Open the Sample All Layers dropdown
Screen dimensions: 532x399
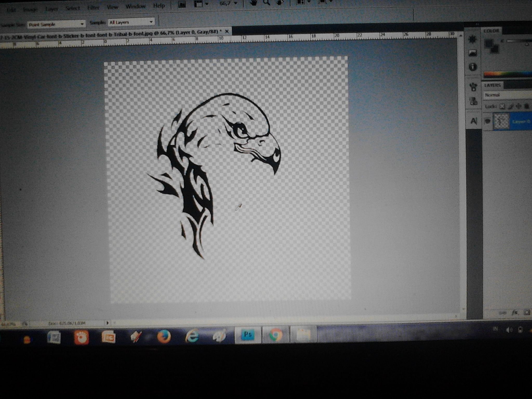tap(131, 22)
